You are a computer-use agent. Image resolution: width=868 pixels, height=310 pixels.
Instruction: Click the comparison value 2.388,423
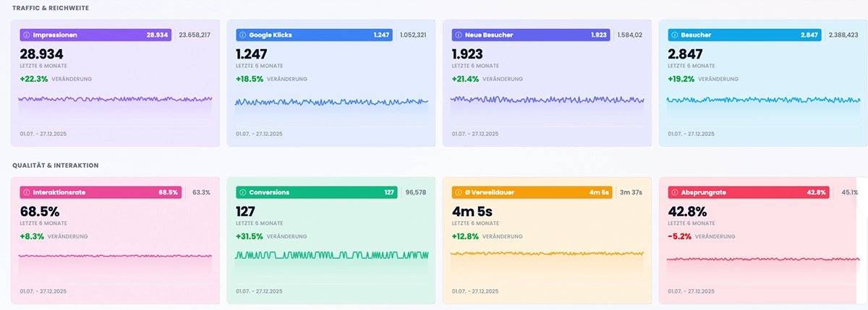[x=843, y=35]
